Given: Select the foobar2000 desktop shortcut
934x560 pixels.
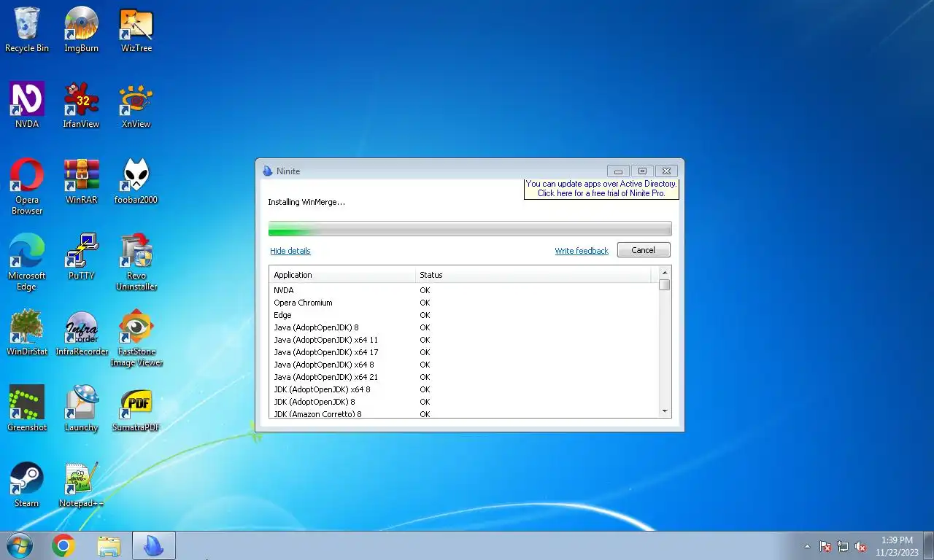Looking at the screenshot, I should click(x=136, y=181).
